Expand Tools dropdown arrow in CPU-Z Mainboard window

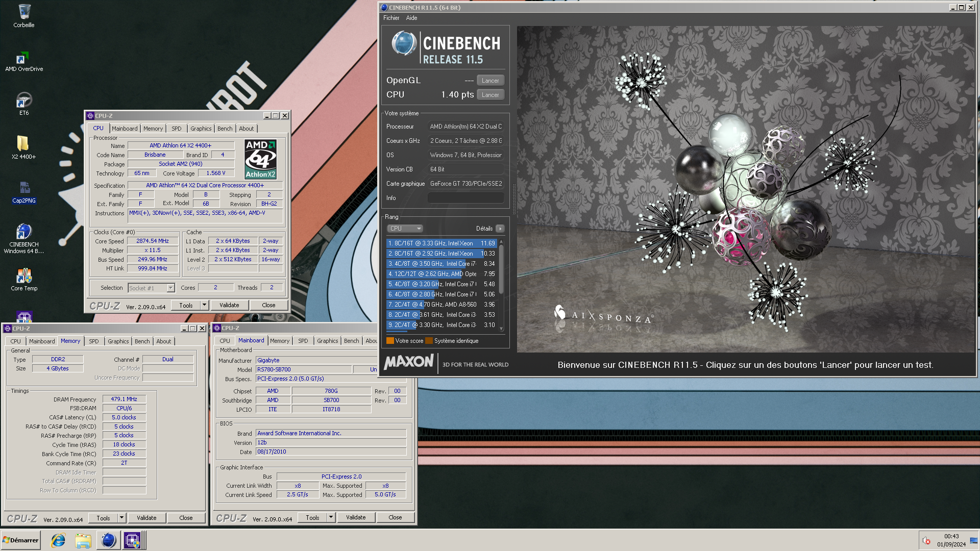tap(331, 517)
